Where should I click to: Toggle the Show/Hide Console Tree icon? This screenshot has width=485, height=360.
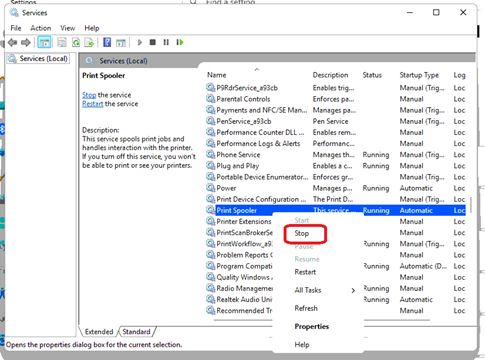(x=44, y=42)
